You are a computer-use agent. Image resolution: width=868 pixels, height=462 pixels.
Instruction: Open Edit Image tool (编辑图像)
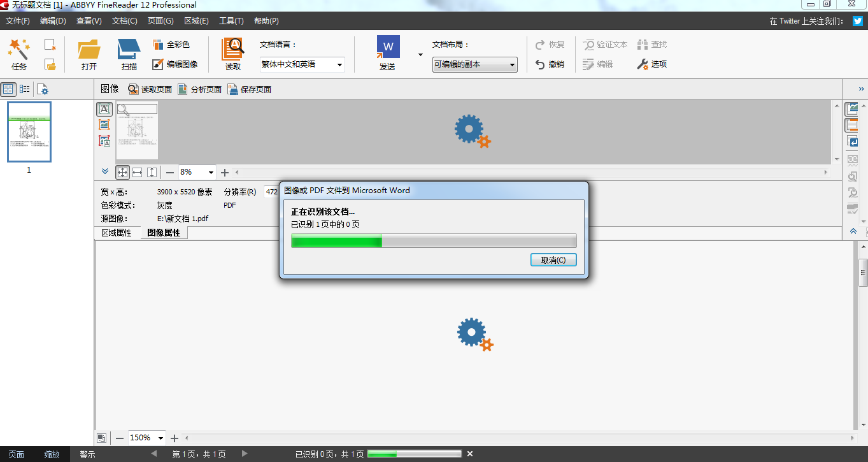(175, 64)
